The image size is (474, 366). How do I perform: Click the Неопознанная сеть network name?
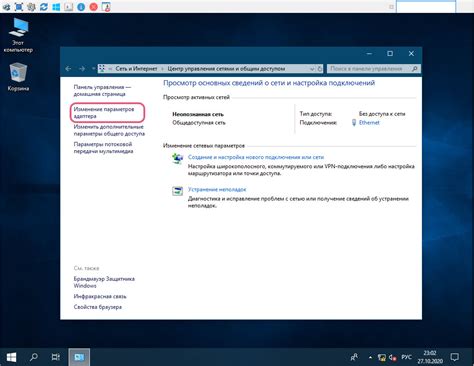tap(198, 114)
